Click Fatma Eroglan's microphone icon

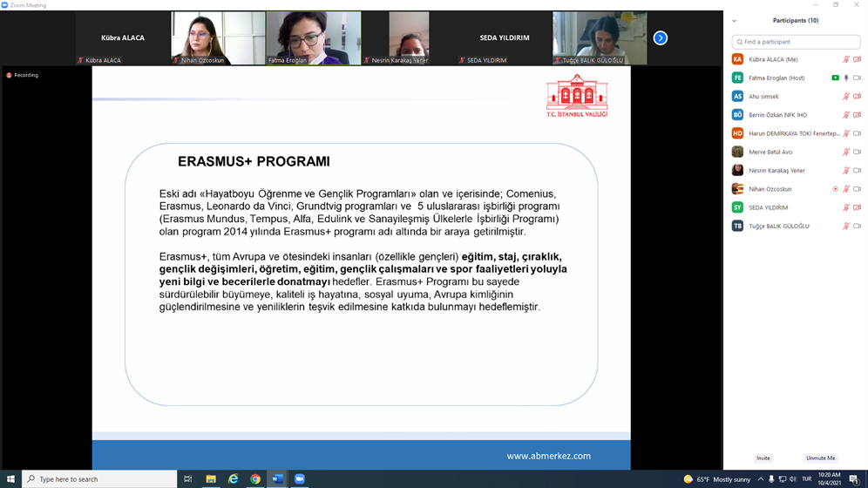[846, 78]
